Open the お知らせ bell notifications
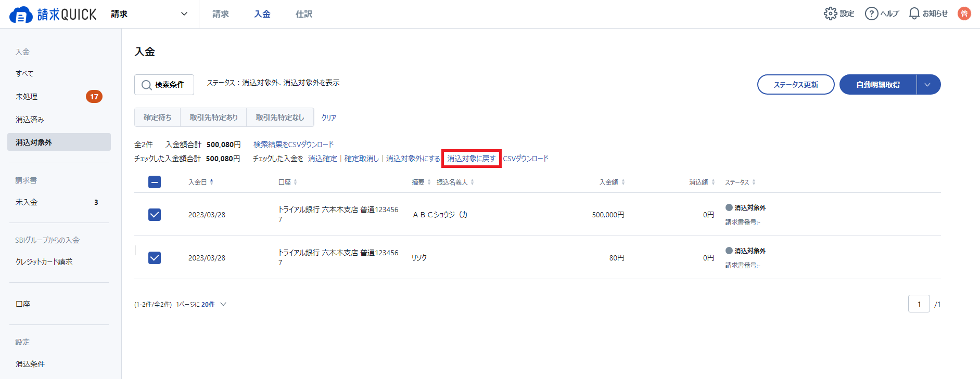 coord(914,14)
